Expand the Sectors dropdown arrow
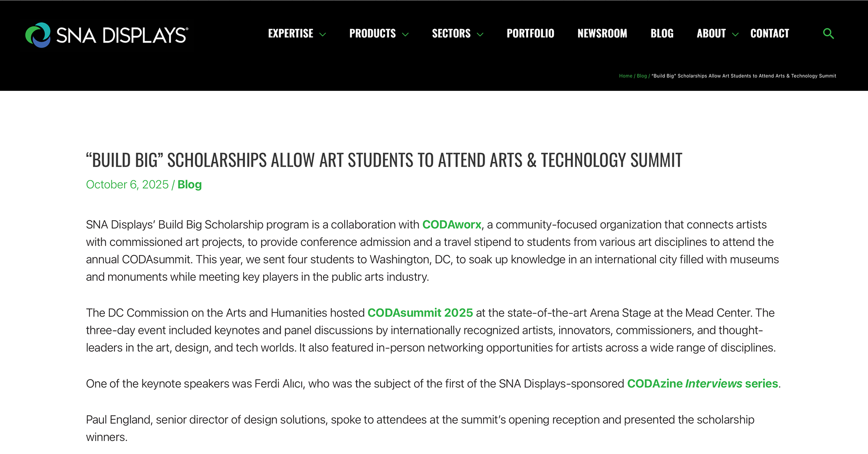Viewport: 868px width, 454px height. [x=480, y=34]
